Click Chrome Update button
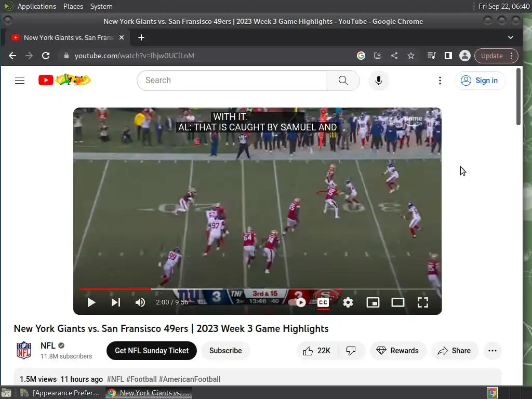This screenshot has height=399, width=532. 491,56
